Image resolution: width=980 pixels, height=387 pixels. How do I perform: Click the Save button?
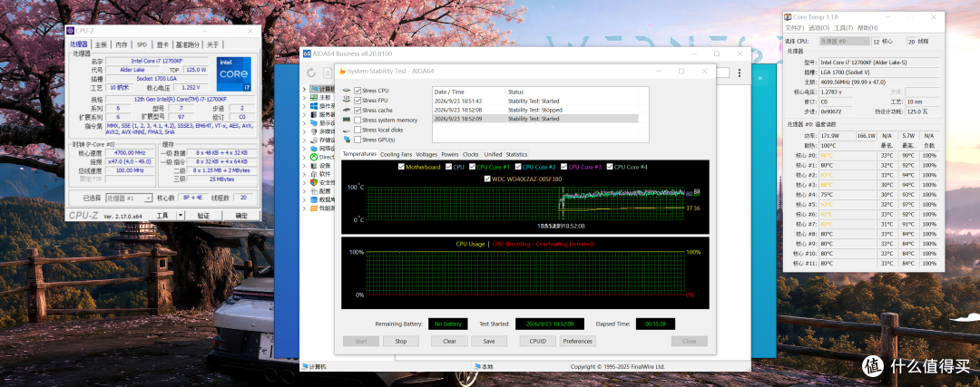(489, 342)
